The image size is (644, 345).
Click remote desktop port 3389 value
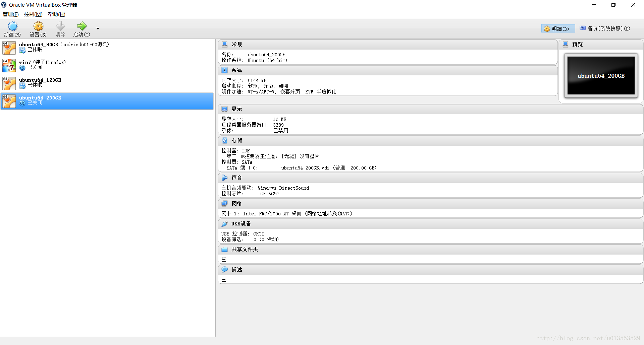278,125
